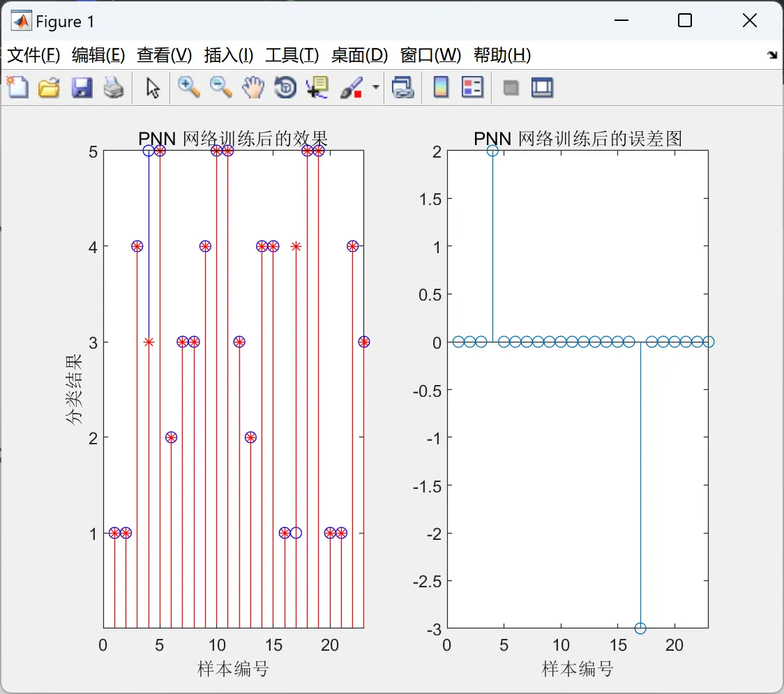Toggle the Brush data tool
This screenshot has height=694, width=784.
click(352, 87)
